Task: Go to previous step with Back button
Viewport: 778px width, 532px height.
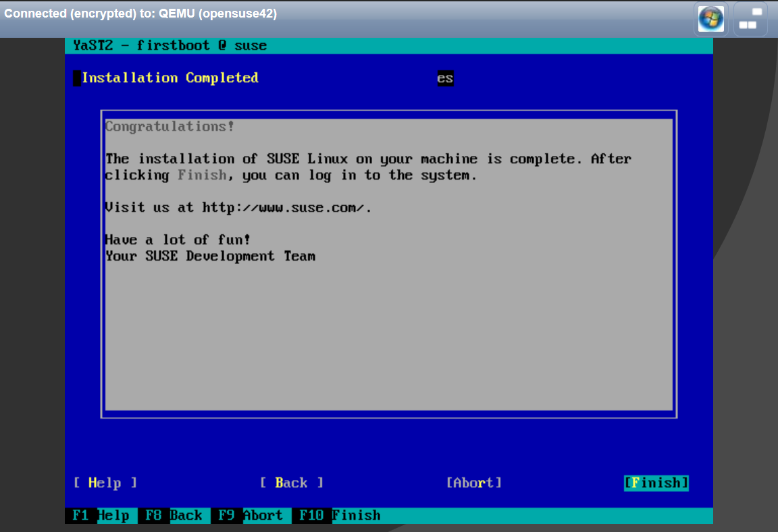Action: click(x=291, y=483)
